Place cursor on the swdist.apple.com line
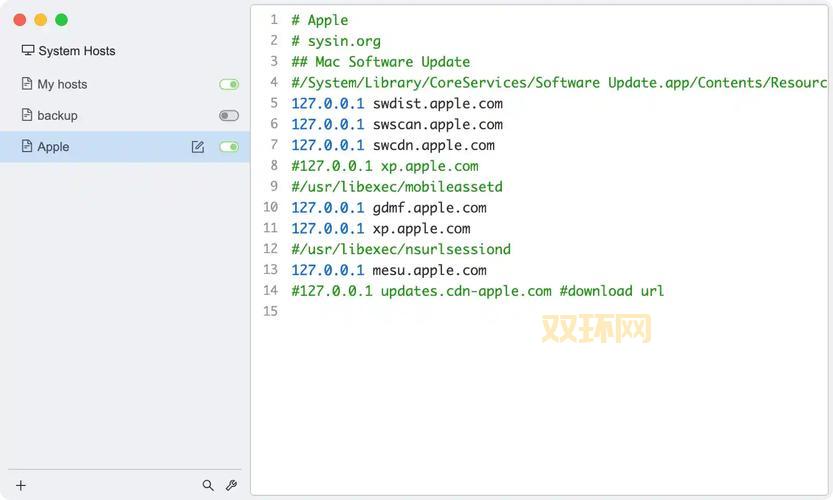The width and height of the screenshot is (833, 500). pyautogui.click(x=437, y=103)
